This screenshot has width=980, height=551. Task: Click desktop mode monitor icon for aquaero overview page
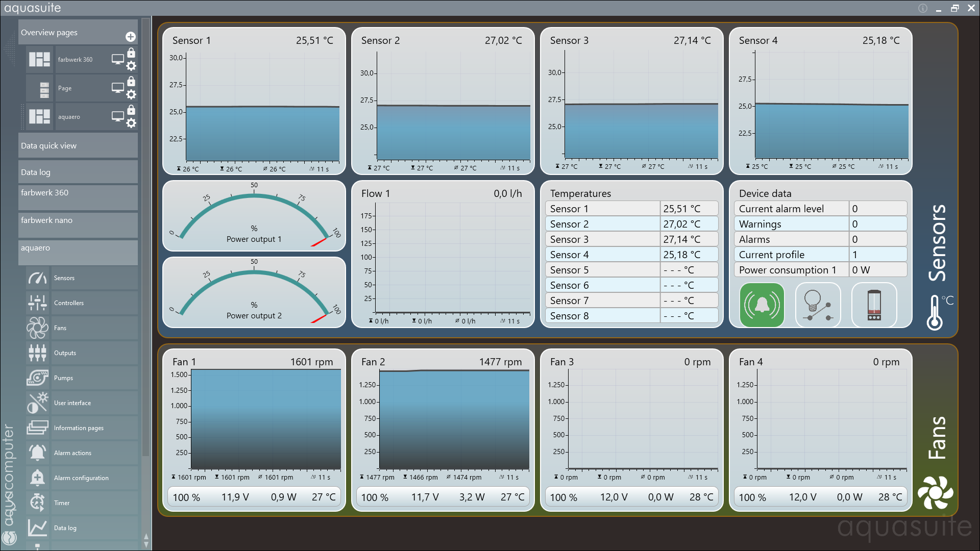pyautogui.click(x=118, y=117)
